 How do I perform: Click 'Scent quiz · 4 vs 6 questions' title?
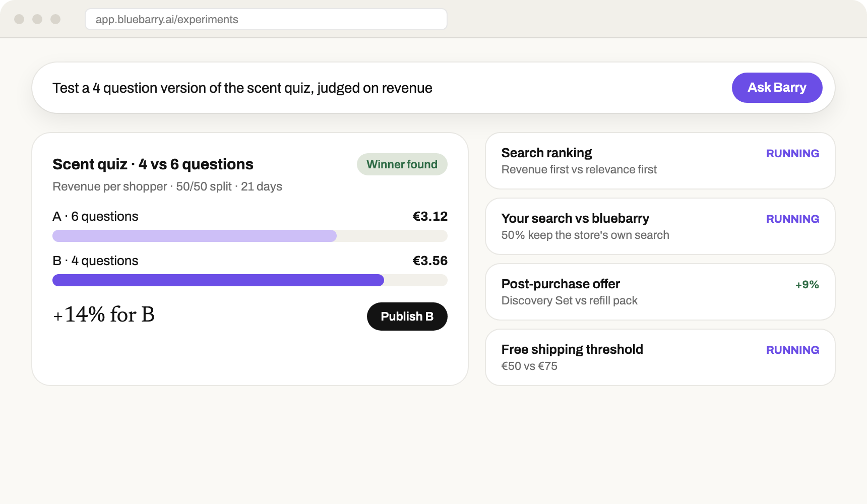pos(153,164)
